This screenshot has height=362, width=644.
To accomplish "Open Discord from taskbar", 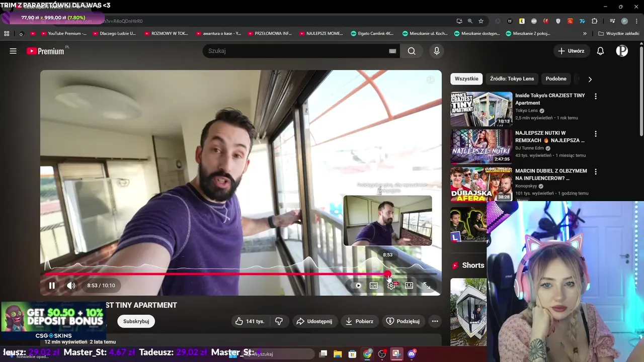I will (x=412, y=354).
